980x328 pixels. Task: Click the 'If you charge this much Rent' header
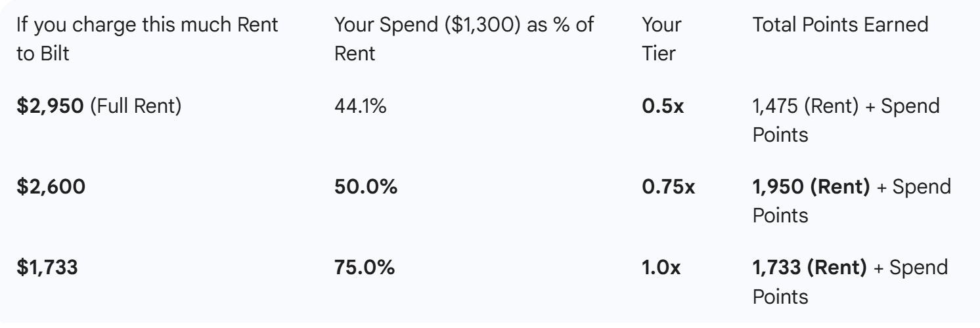(x=147, y=26)
